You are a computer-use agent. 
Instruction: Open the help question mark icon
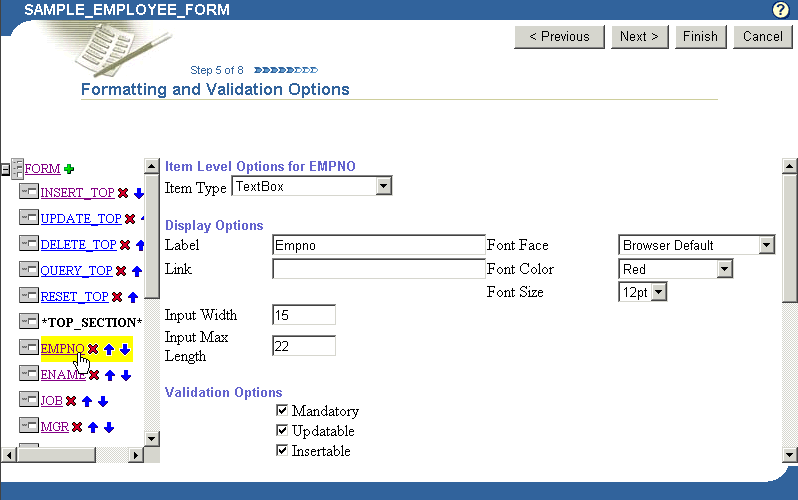pos(780,10)
